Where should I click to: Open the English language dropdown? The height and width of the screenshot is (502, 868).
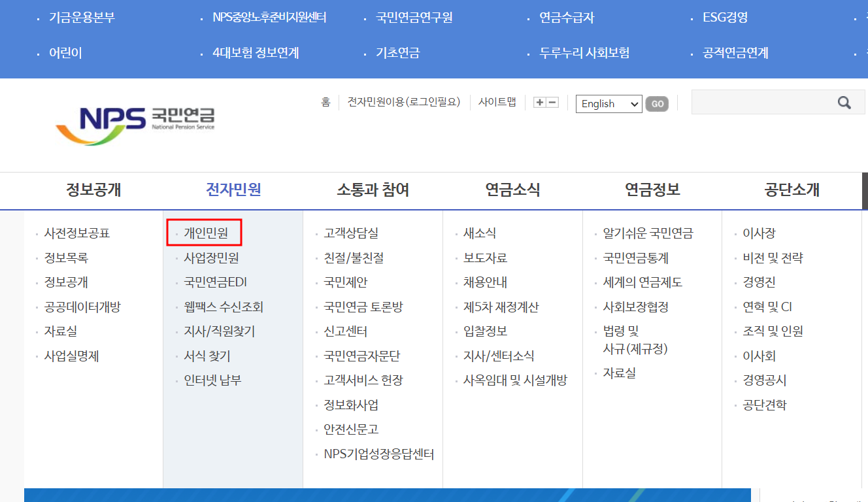tap(608, 104)
